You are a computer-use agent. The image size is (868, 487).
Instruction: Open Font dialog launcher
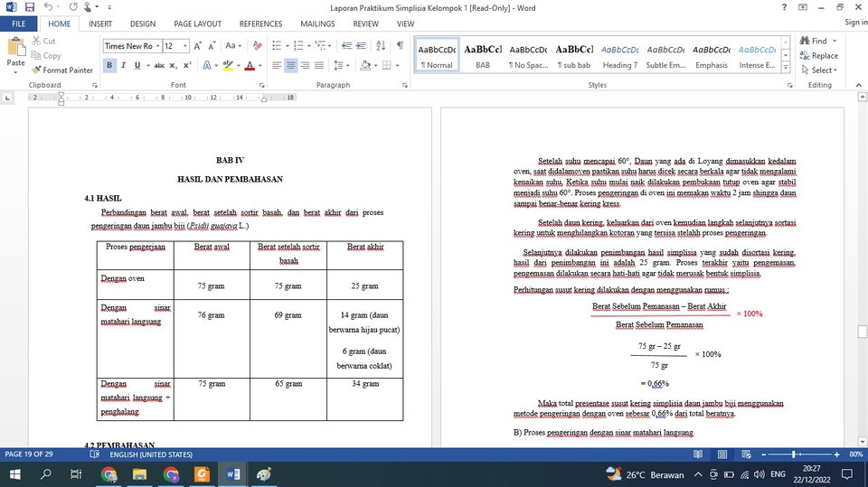point(262,85)
